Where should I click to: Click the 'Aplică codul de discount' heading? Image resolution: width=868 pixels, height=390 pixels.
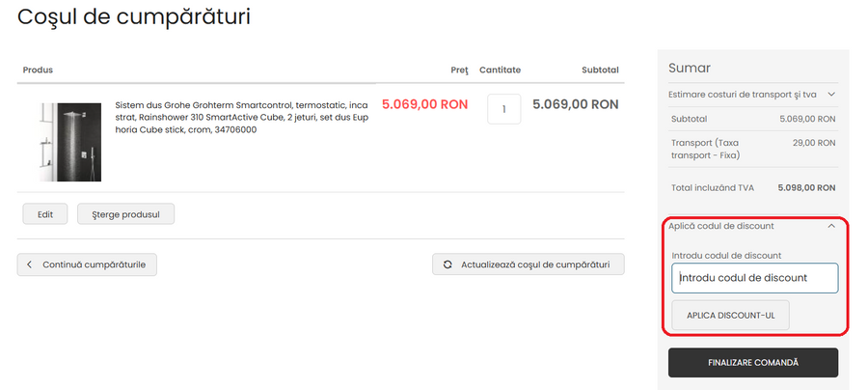(721, 226)
